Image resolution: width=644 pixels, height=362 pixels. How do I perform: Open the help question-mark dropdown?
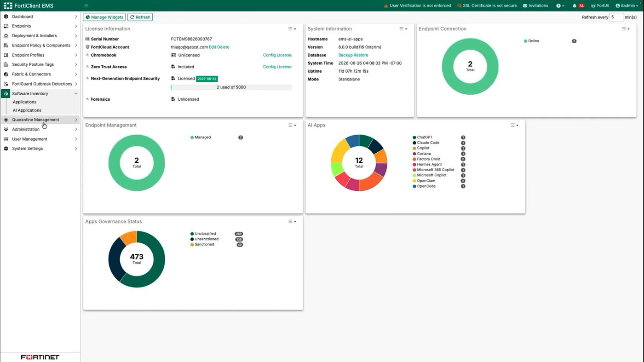click(x=560, y=6)
